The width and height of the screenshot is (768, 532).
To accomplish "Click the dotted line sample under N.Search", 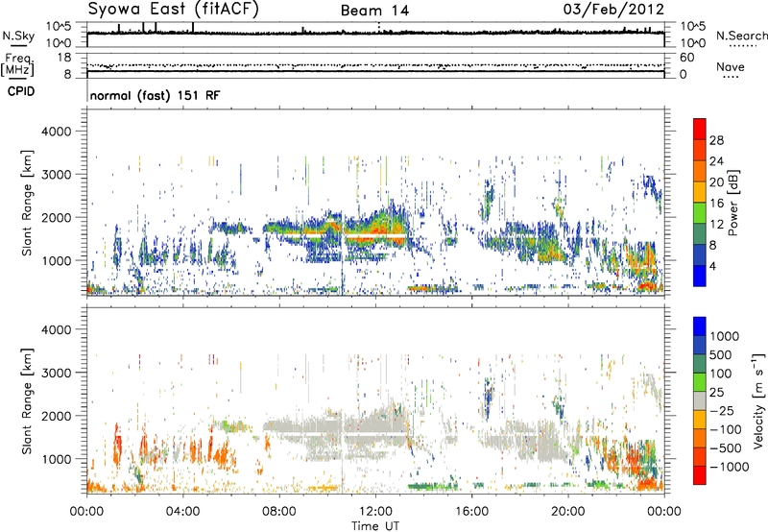I will coord(743,46).
